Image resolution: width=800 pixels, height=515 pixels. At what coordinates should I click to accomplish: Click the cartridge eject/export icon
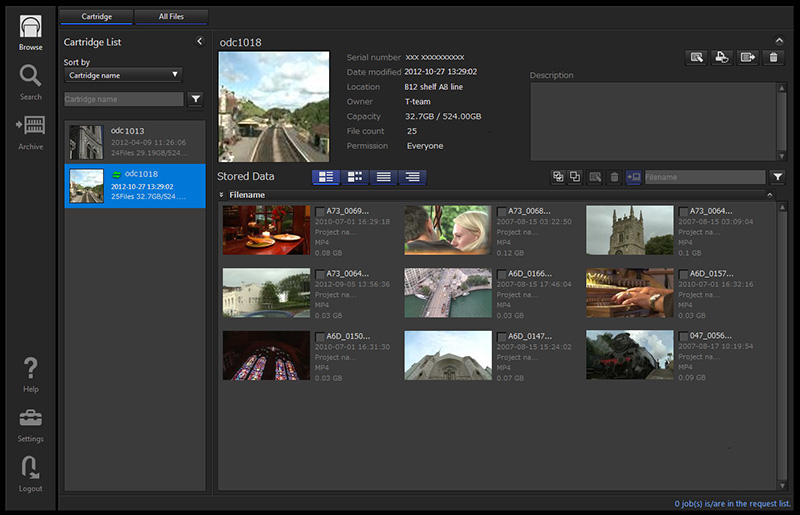[746, 58]
